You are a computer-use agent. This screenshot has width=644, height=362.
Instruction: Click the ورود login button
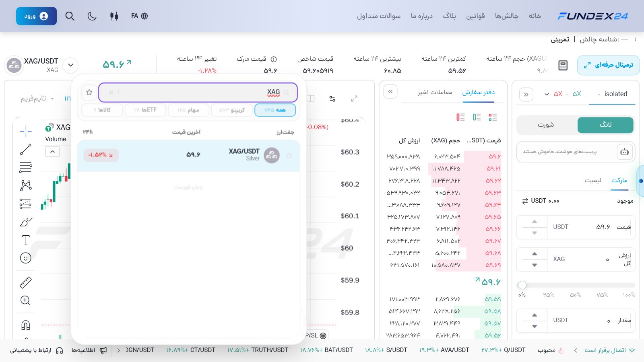(x=36, y=16)
